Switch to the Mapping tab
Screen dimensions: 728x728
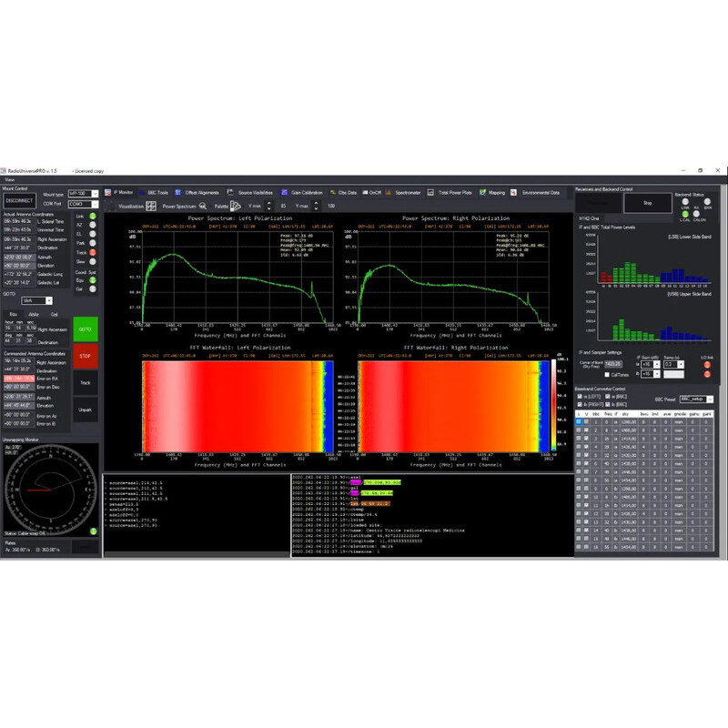492,192
